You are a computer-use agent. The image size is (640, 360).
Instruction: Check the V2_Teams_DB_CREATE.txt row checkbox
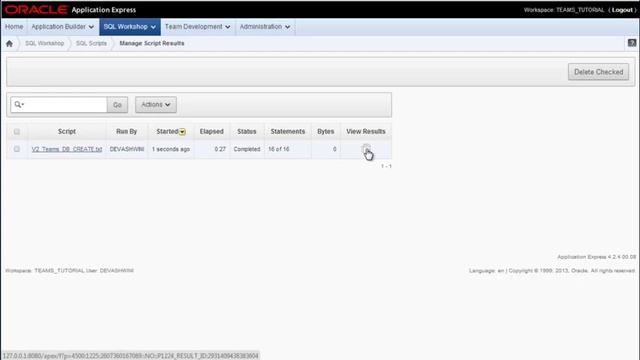pos(17,149)
